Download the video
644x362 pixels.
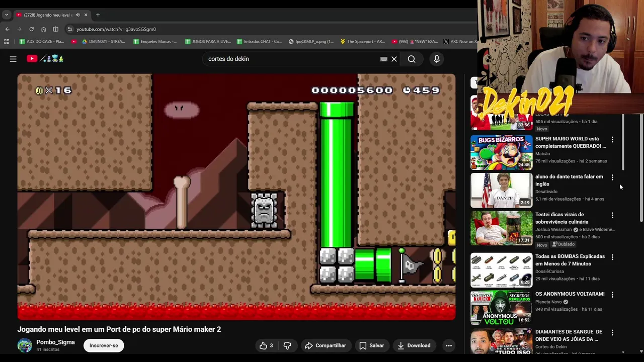coord(414,345)
